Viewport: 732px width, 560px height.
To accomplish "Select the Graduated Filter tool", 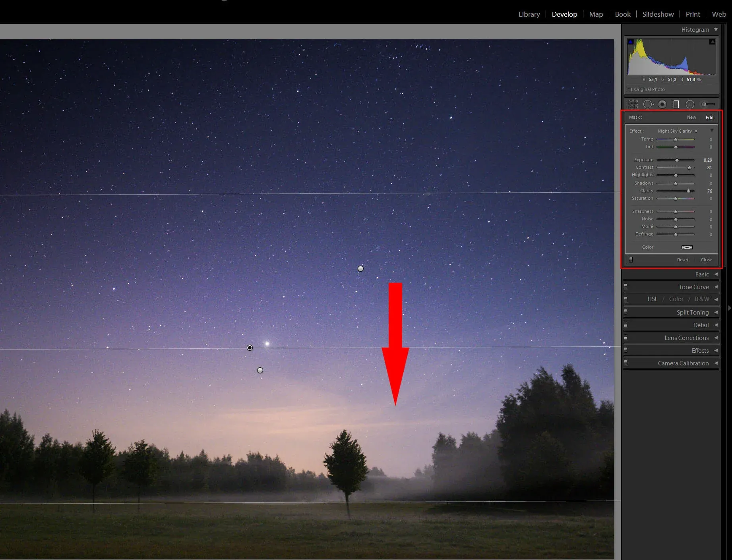I will [676, 104].
